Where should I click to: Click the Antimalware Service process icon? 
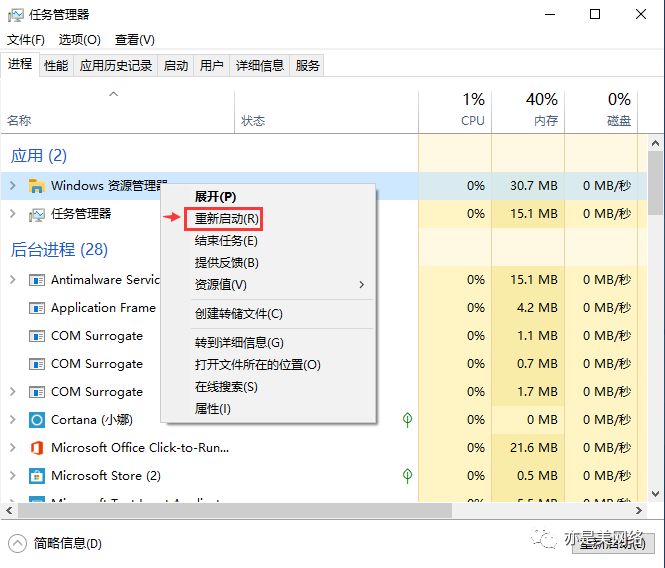[36, 280]
